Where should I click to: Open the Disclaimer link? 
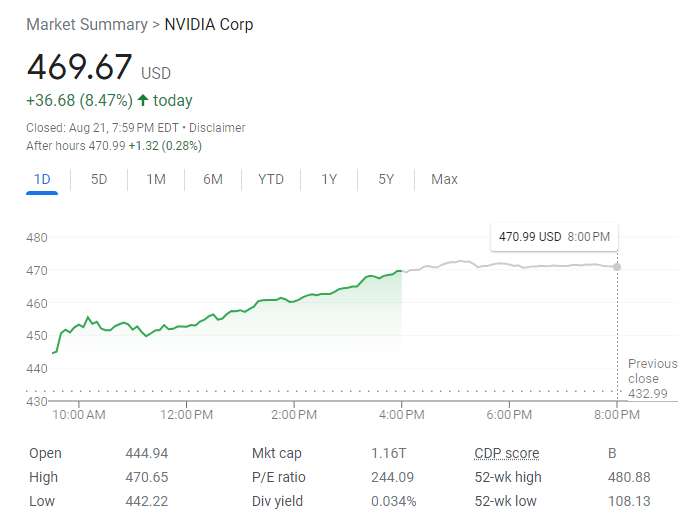217,128
